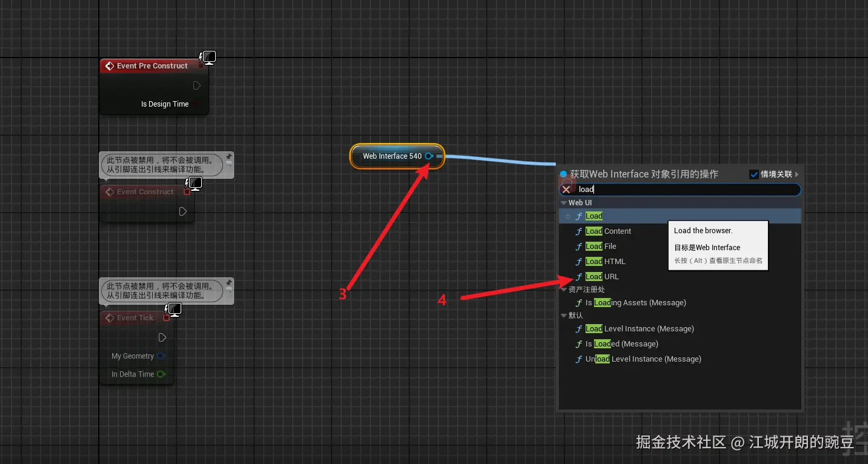Favorite the Load function with star icon
The width and height of the screenshot is (868, 464).
(568, 216)
